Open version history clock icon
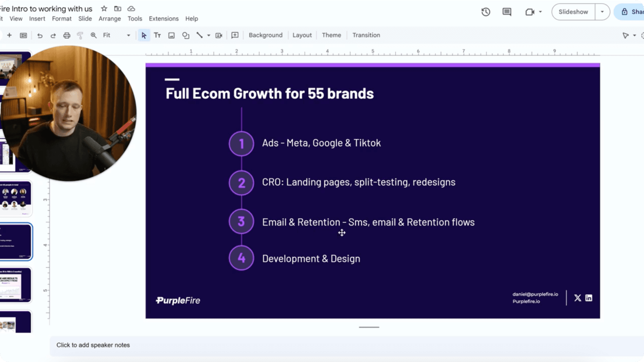The height and width of the screenshot is (362, 644). coord(486,12)
